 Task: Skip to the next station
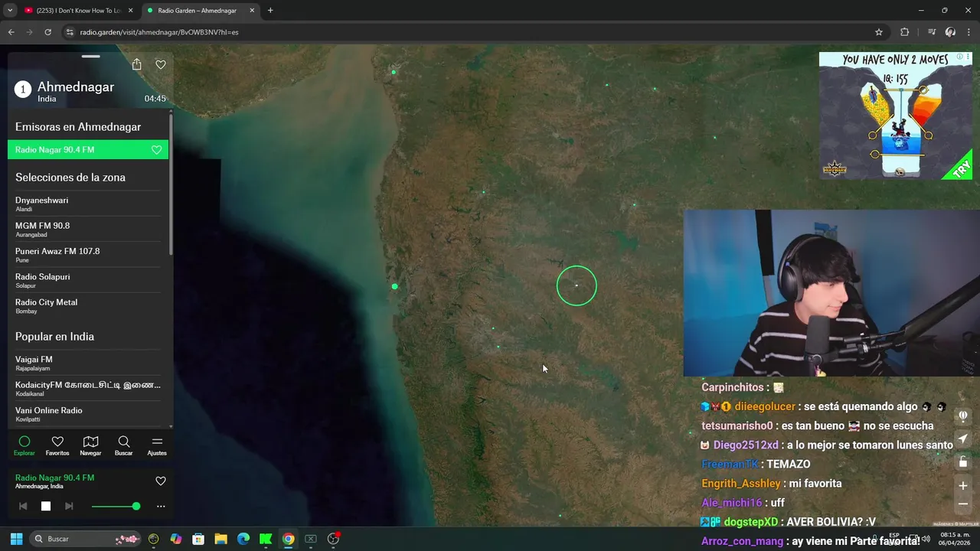point(69,506)
